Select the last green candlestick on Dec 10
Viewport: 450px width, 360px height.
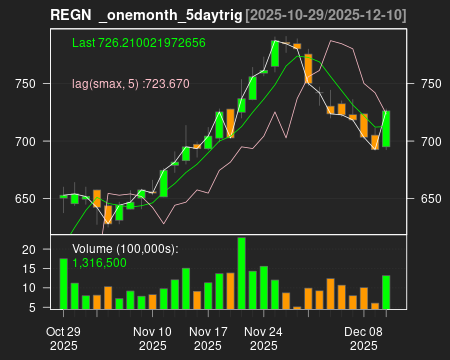386,129
